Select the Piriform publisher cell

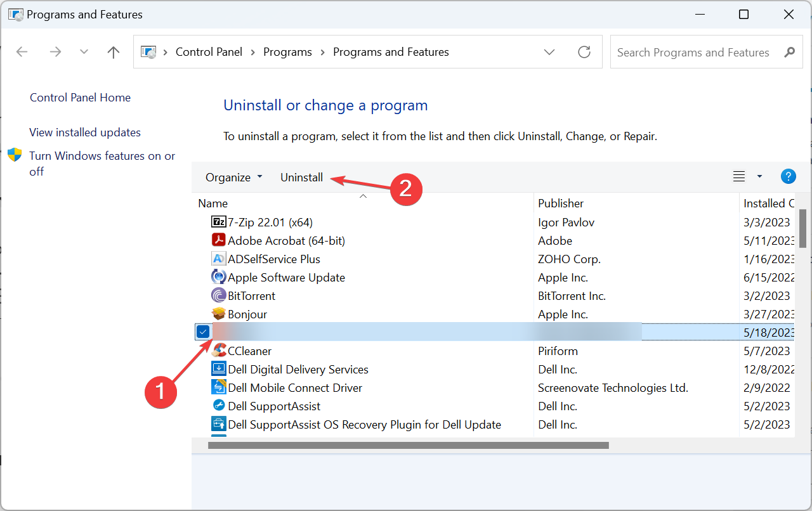click(558, 351)
